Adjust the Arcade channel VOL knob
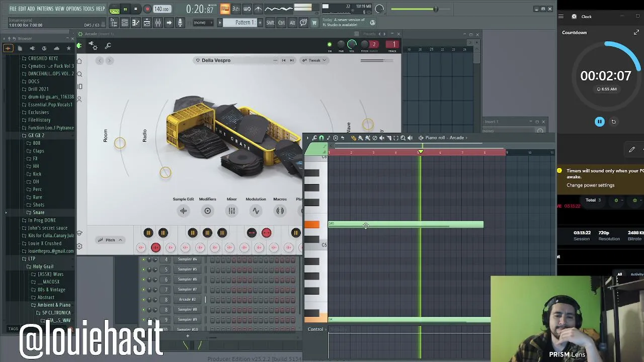Image resolution: width=644 pixels, height=362 pixels. click(x=352, y=44)
